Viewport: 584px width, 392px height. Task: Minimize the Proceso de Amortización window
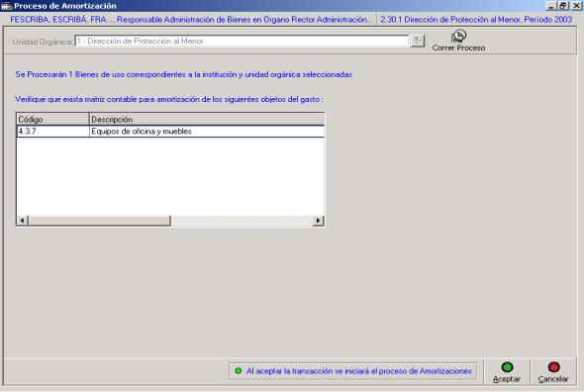coord(551,6)
